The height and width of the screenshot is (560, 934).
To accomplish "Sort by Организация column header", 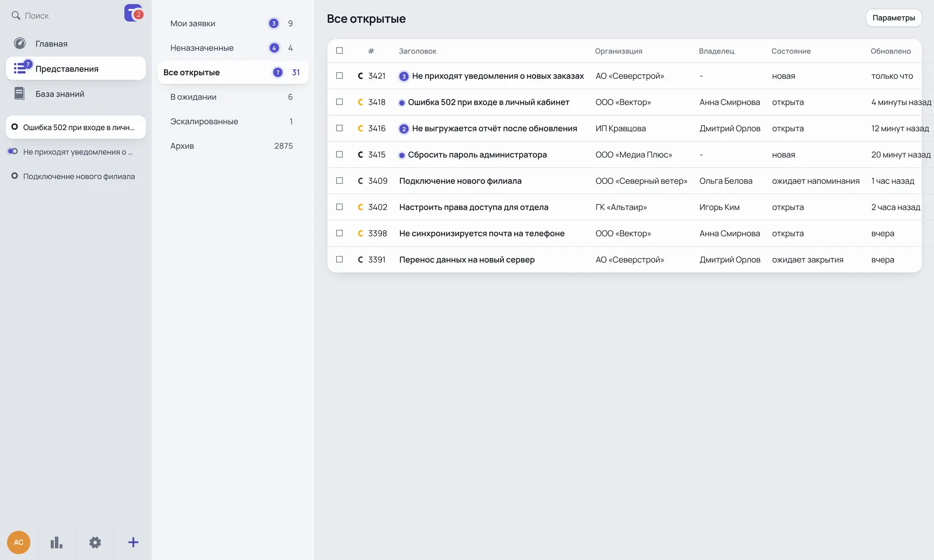I will tap(618, 51).
